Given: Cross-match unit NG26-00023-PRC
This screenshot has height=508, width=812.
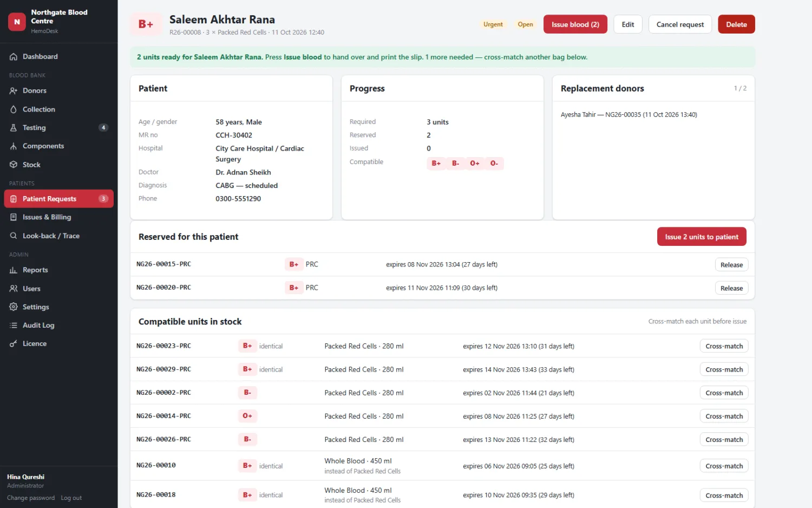Looking at the screenshot, I should pos(724,346).
